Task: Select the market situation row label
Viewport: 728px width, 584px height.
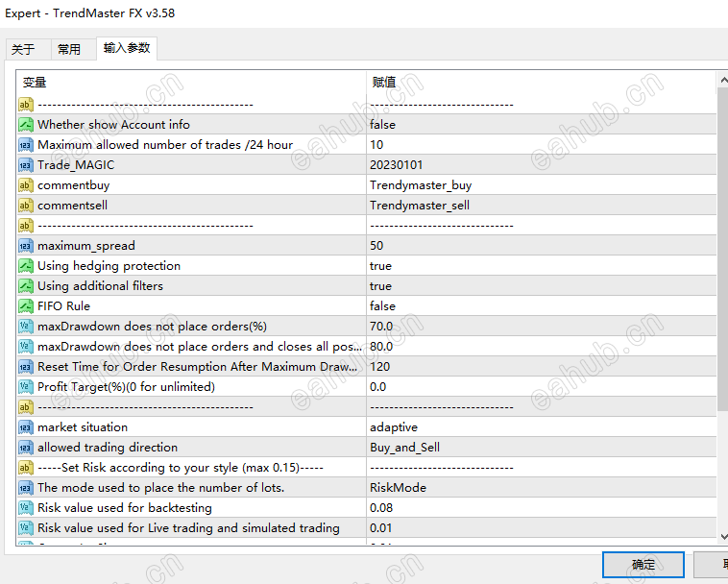Action: [x=83, y=427]
